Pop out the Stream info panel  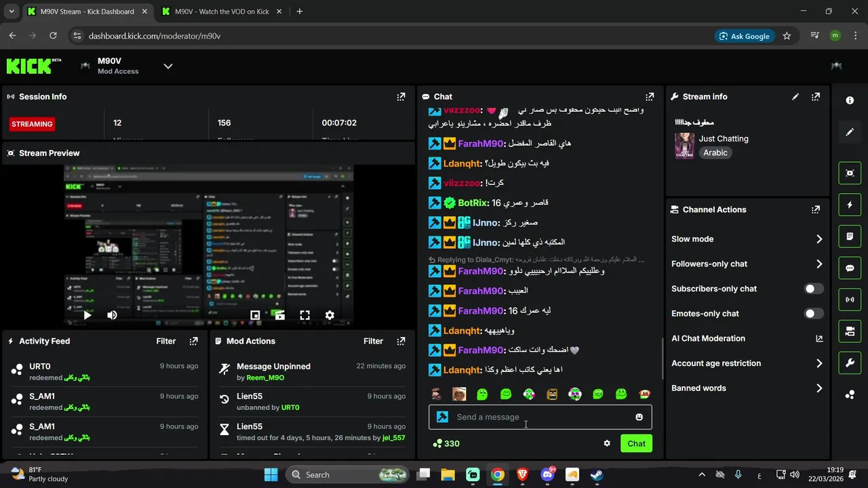816,97
